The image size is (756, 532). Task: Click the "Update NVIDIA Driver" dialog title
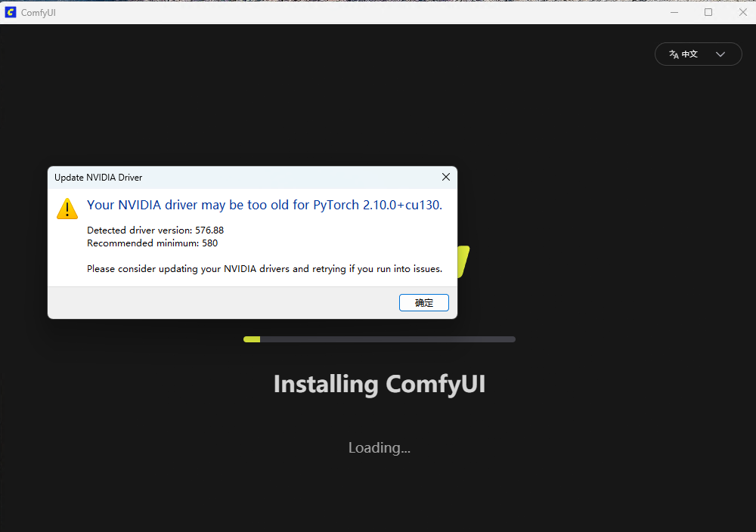click(x=98, y=178)
